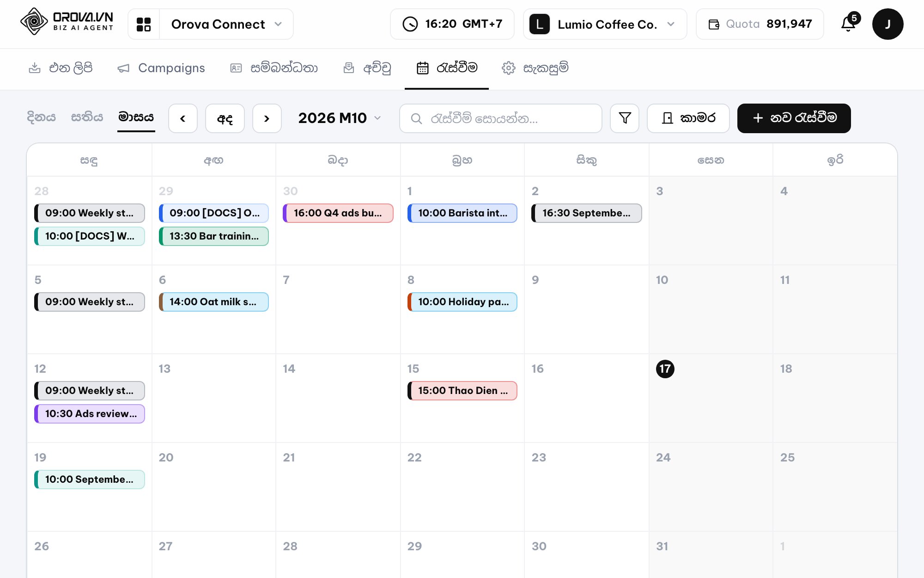Open 09:00 [DOCS] O... event

tap(213, 213)
